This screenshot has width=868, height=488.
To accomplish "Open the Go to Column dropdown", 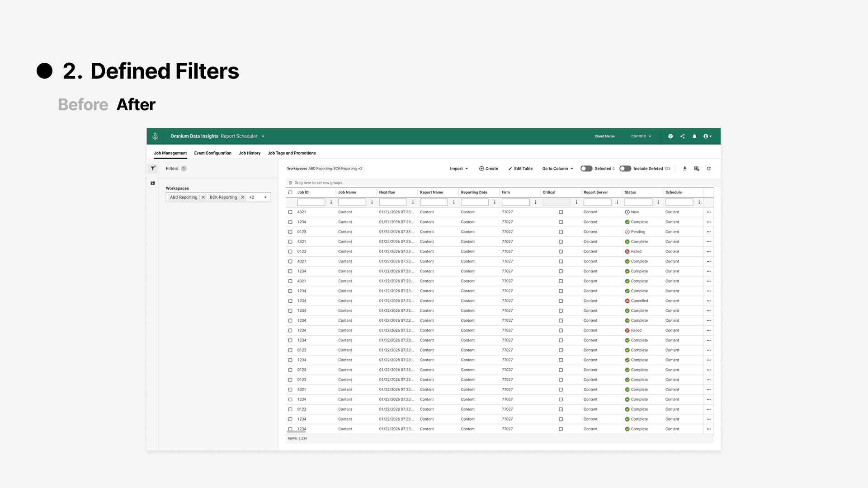I will click(x=558, y=169).
